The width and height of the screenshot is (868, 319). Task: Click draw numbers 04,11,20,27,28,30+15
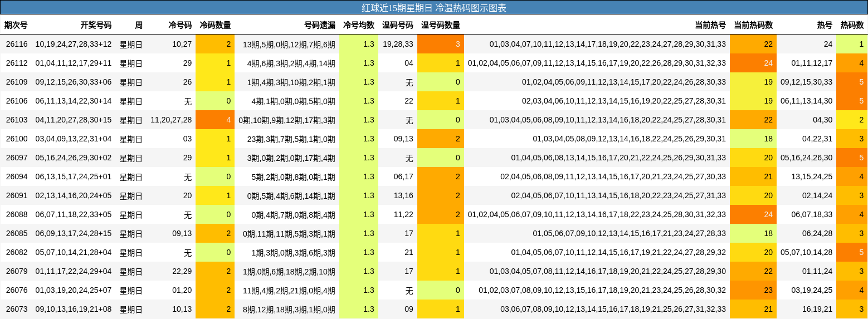point(74,120)
